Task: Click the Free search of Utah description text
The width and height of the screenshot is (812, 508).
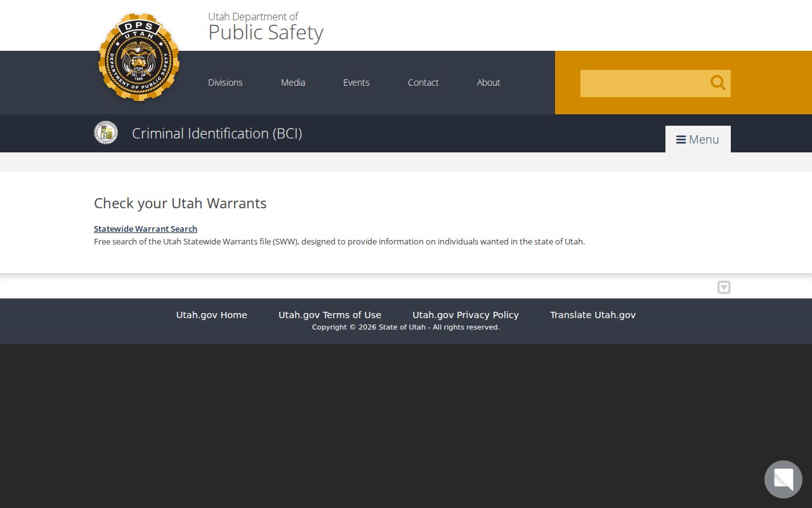Action: (339, 241)
